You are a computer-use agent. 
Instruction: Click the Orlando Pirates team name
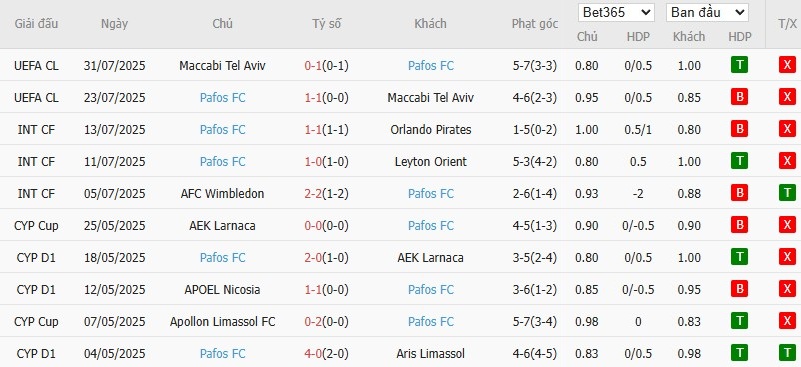[431, 130]
